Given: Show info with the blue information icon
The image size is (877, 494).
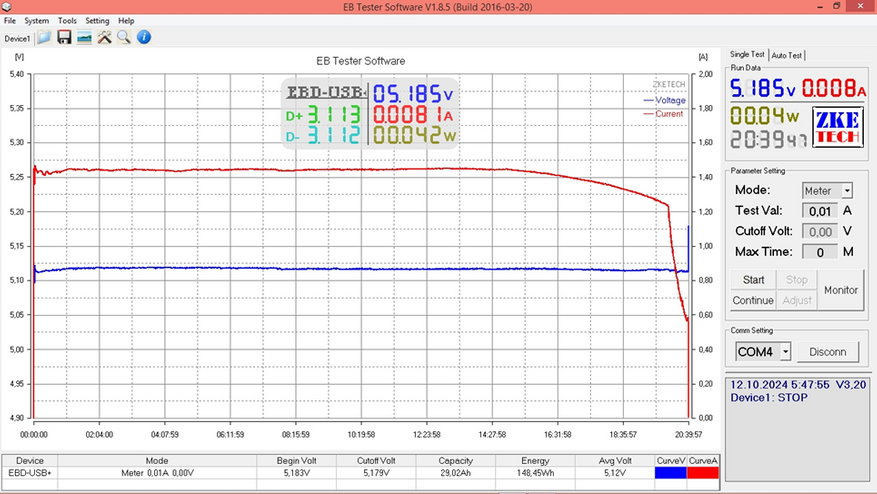Looking at the screenshot, I should coord(144,37).
